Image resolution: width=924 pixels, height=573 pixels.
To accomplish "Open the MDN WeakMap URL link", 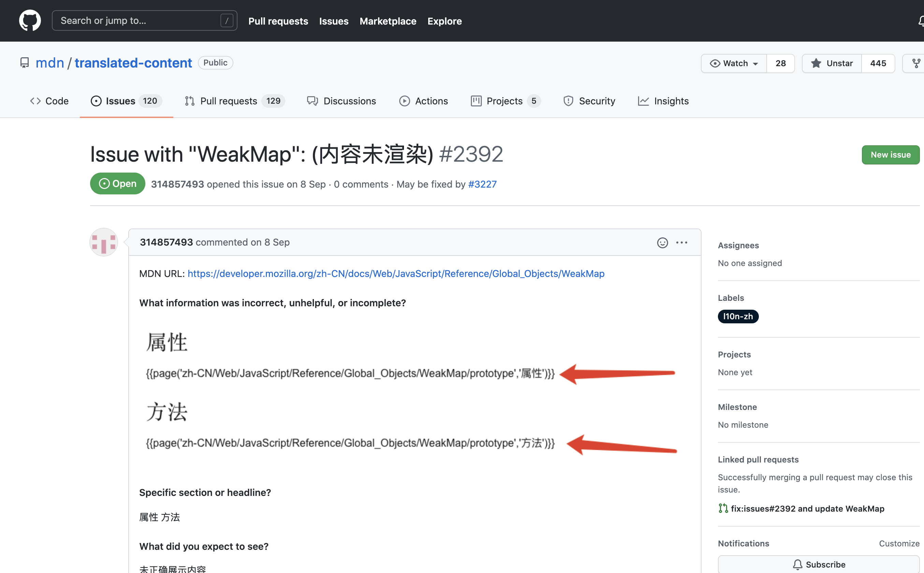I will 396,274.
